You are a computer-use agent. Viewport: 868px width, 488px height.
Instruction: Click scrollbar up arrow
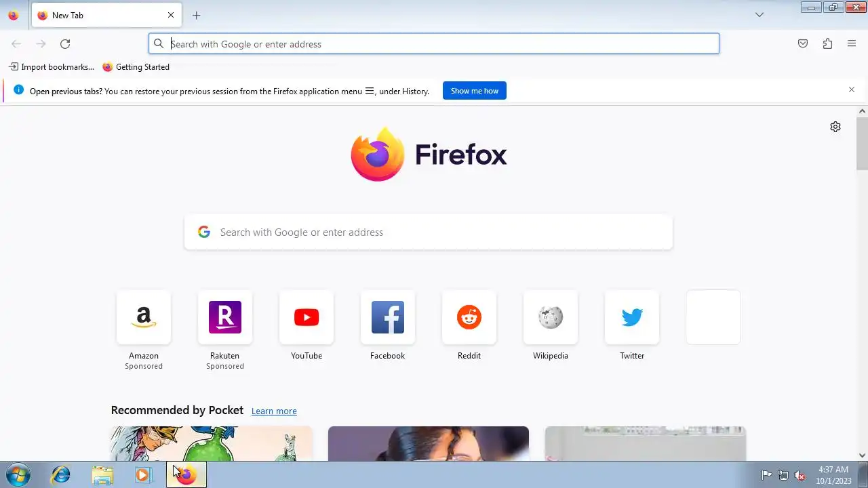pos(863,111)
